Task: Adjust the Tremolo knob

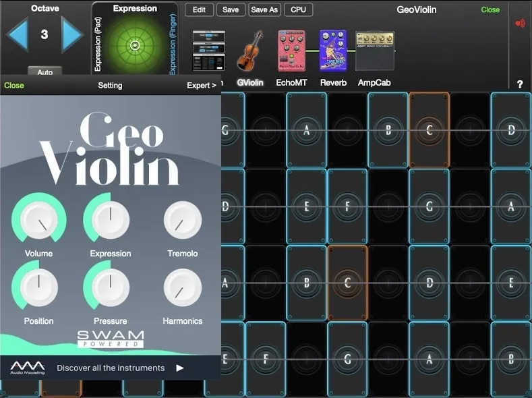Action: 183,220
